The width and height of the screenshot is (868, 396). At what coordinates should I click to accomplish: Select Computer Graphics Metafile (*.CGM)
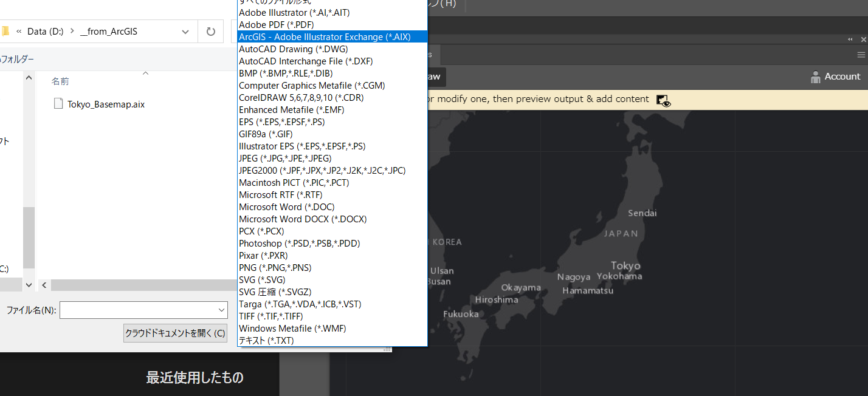point(332,85)
